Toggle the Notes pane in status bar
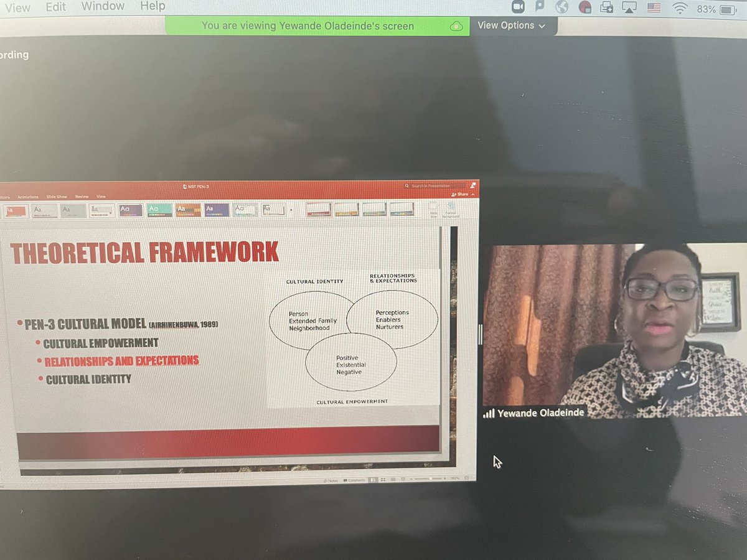747x560 pixels. (331, 480)
